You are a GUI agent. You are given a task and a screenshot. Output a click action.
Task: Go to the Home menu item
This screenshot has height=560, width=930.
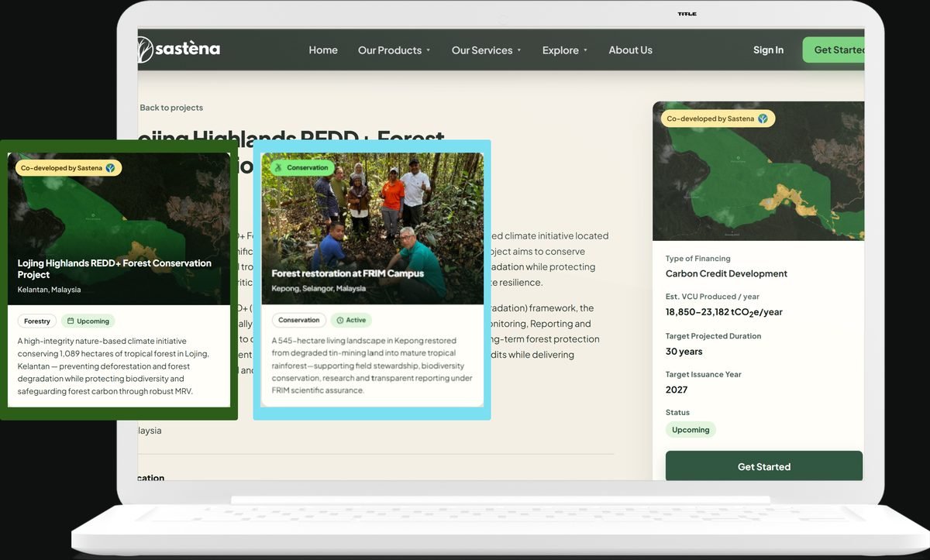[323, 50]
